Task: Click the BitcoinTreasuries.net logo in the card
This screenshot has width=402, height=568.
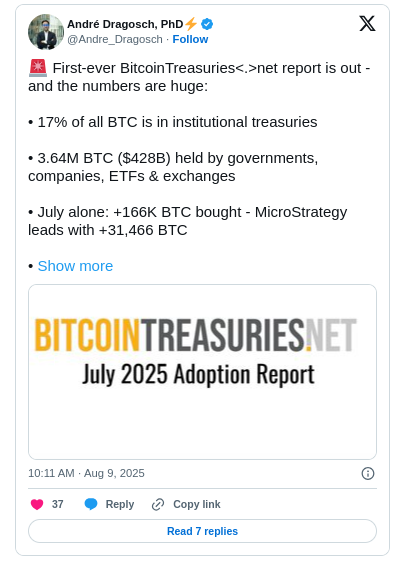Action: pos(196,335)
